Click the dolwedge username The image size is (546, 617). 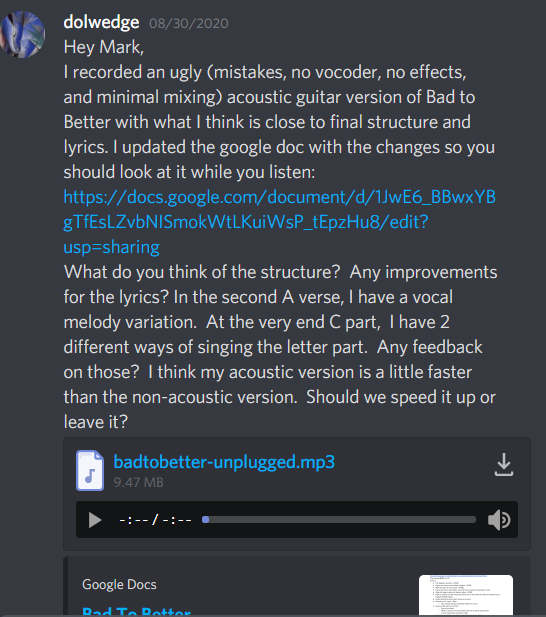[x=101, y=22]
